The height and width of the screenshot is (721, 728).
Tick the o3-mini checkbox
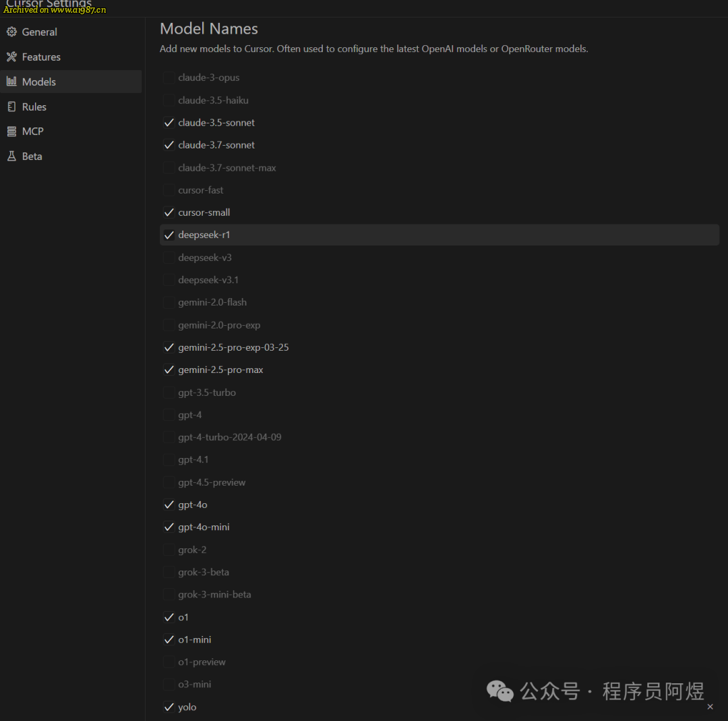click(169, 685)
